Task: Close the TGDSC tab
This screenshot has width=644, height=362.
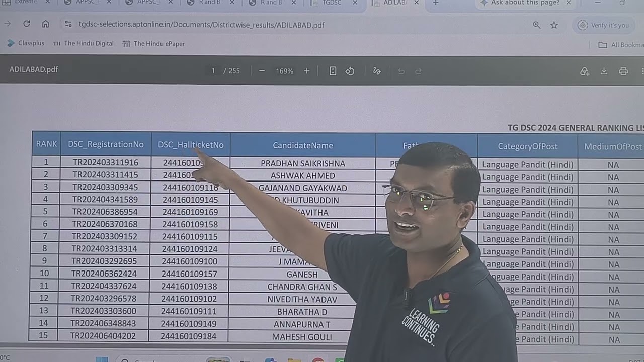Action: (355, 3)
